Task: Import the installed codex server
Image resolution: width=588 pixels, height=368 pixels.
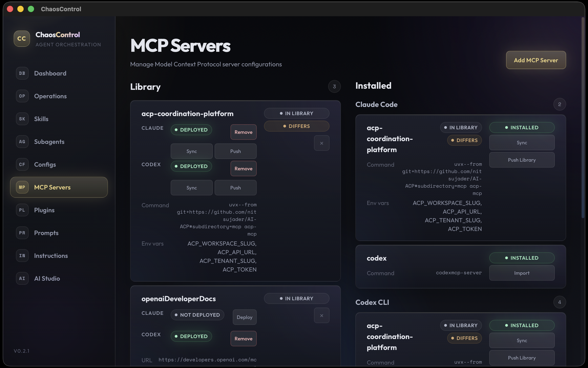Action: pyautogui.click(x=522, y=273)
